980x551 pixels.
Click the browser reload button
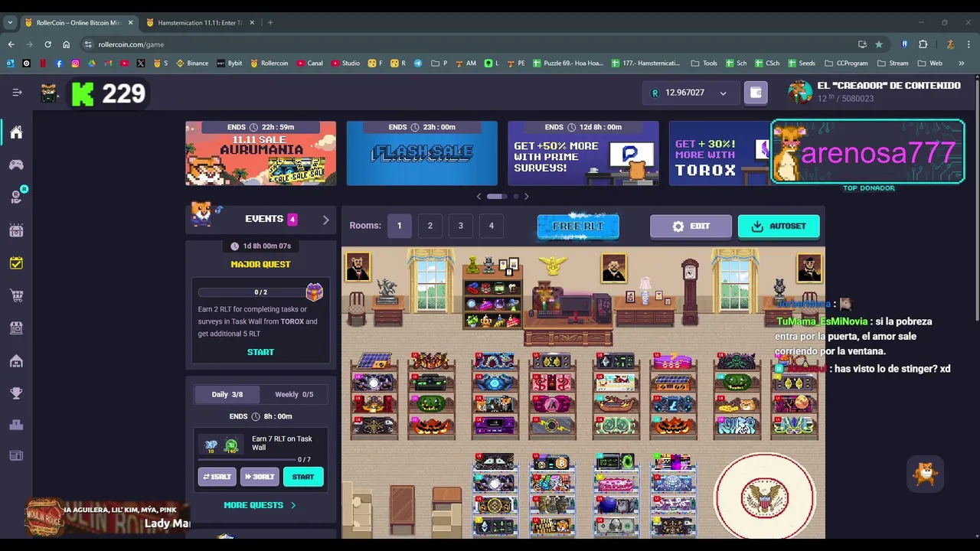[x=47, y=44]
